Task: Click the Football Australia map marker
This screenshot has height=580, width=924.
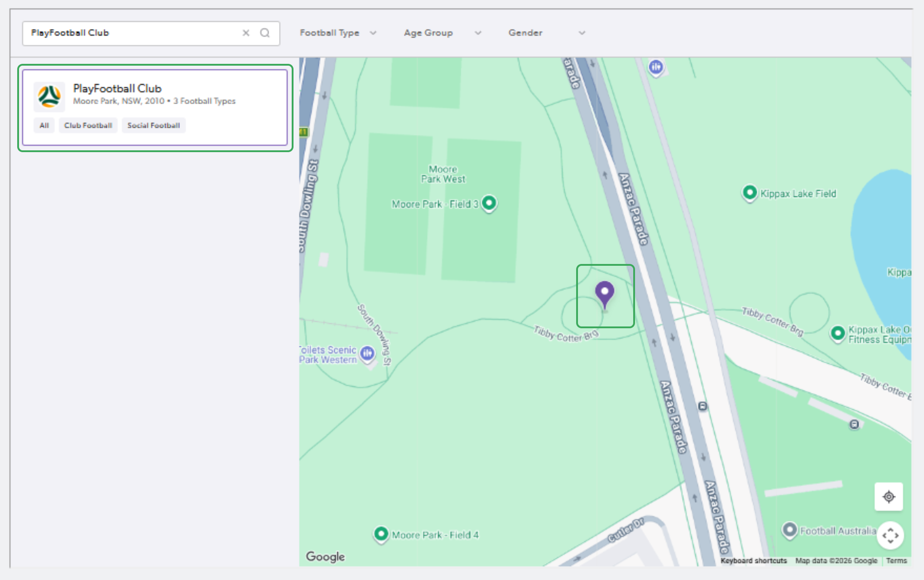Action: pos(789,530)
